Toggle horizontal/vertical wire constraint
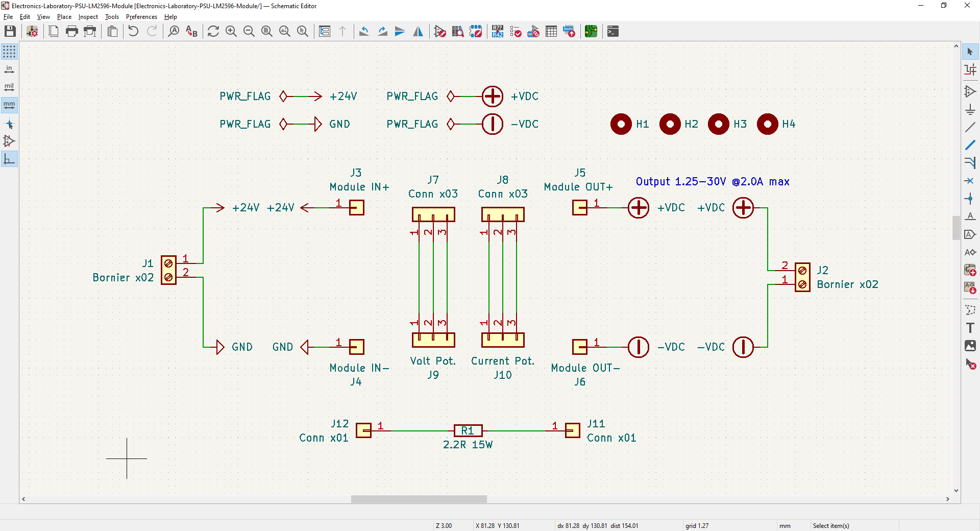Image resolution: width=980 pixels, height=531 pixels. [x=9, y=159]
